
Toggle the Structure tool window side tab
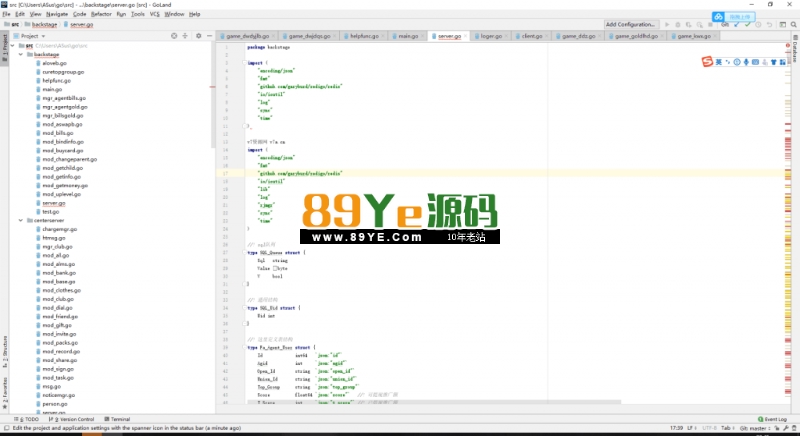coord(5,352)
